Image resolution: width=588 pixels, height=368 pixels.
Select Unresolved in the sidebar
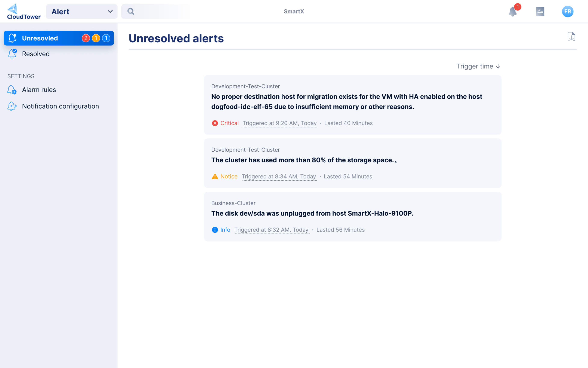pyautogui.click(x=40, y=38)
